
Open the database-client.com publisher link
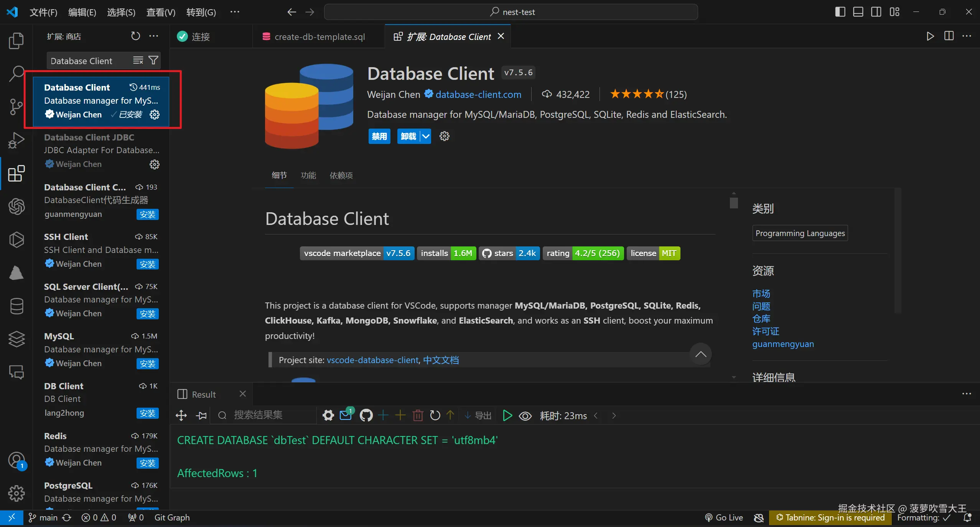478,94
